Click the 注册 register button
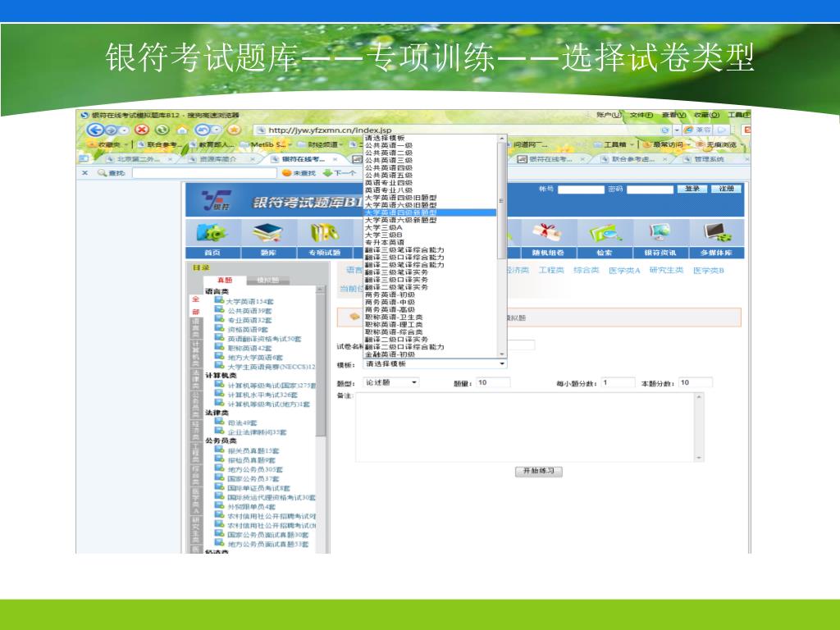The height and width of the screenshot is (630, 840). pos(727,189)
